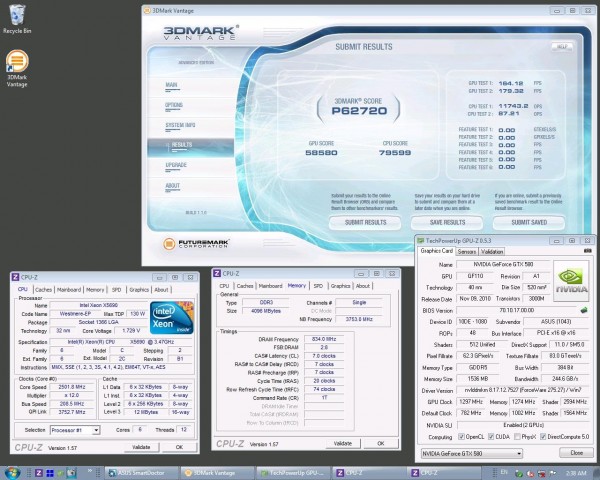The image size is (600, 480).
Task: Click the taskbar clock showing 2:38 AM
Action: pyautogui.click(x=576, y=473)
